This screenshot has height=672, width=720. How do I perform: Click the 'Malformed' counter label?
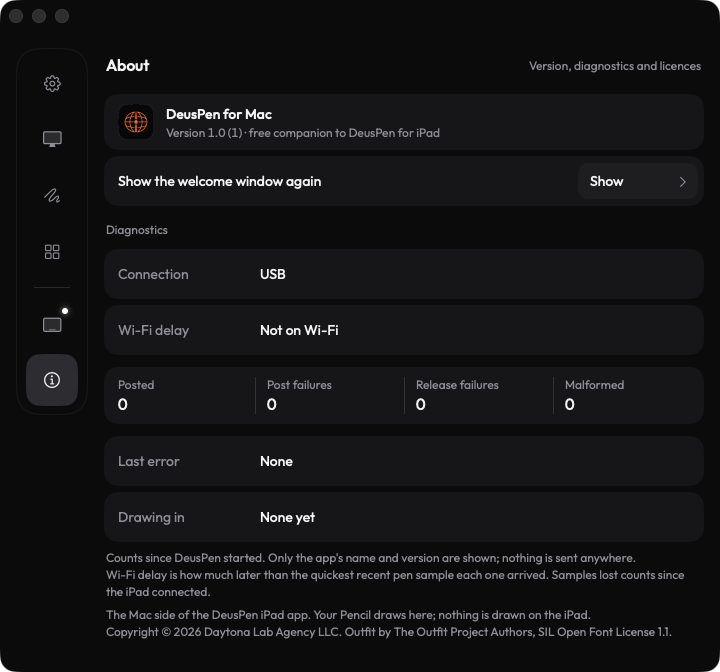594,385
